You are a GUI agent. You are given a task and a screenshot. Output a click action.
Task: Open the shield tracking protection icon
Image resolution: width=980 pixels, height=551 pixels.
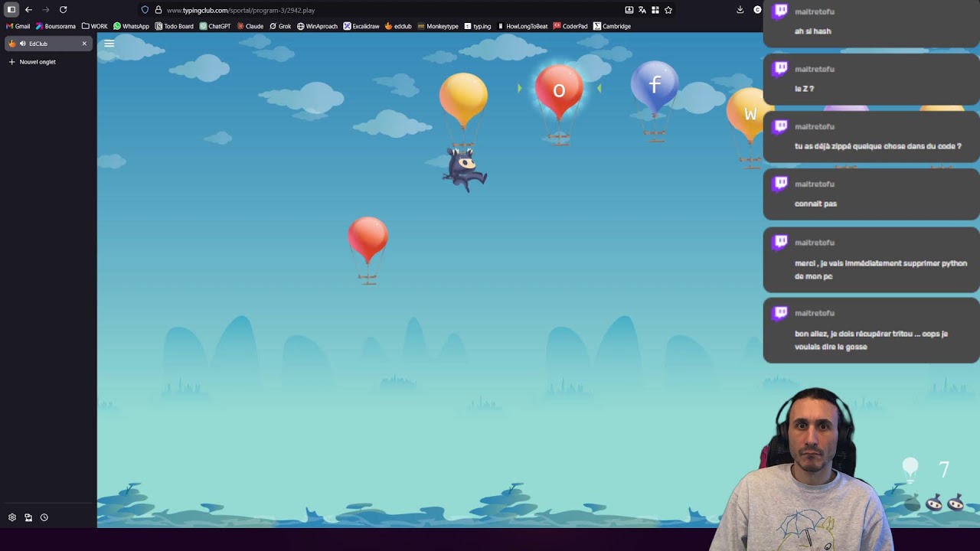[145, 10]
